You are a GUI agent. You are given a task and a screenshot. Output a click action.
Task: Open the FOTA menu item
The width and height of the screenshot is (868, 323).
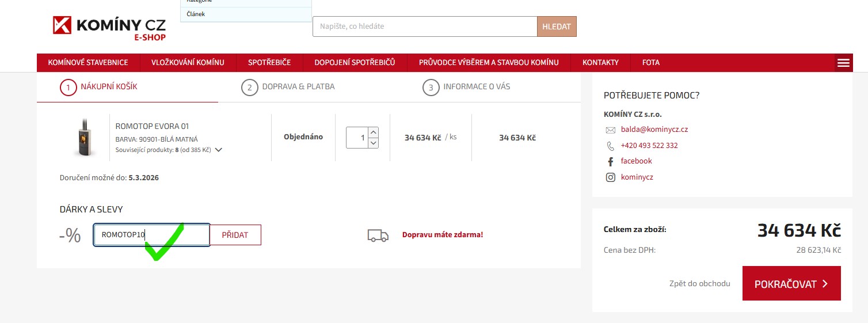tap(651, 63)
